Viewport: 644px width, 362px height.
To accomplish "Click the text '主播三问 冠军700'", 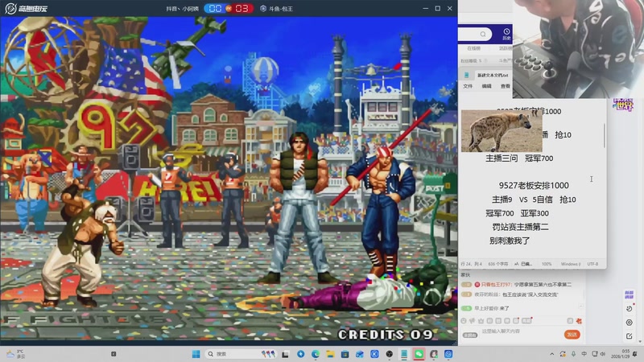I will pyautogui.click(x=519, y=158).
